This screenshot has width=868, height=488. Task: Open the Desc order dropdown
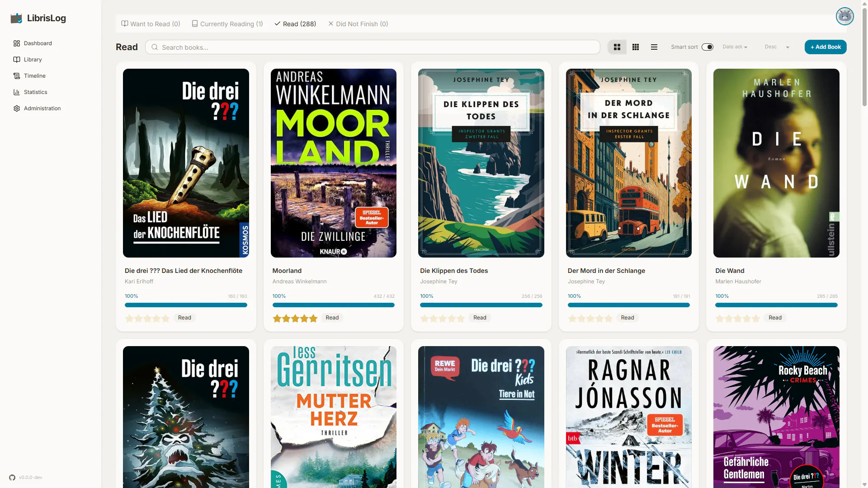(x=777, y=47)
